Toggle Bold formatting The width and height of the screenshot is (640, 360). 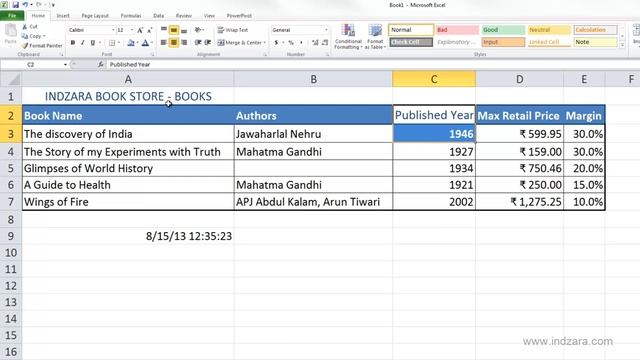(73, 42)
